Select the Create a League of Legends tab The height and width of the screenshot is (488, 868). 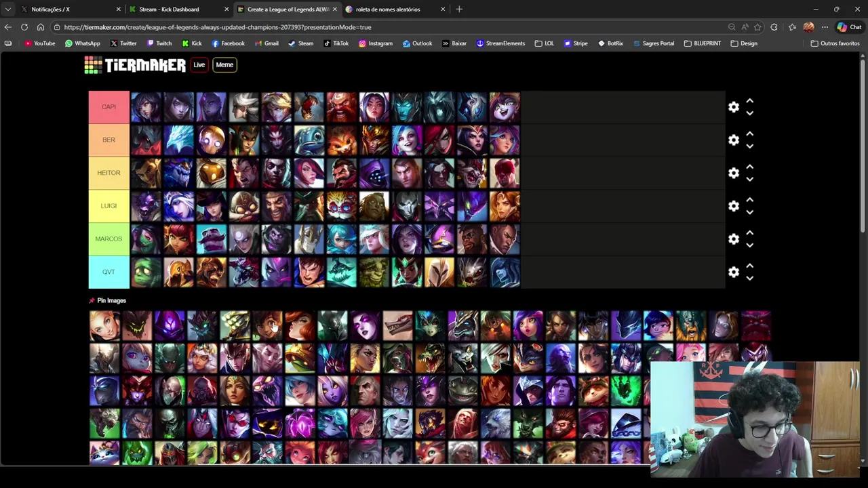(288, 9)
